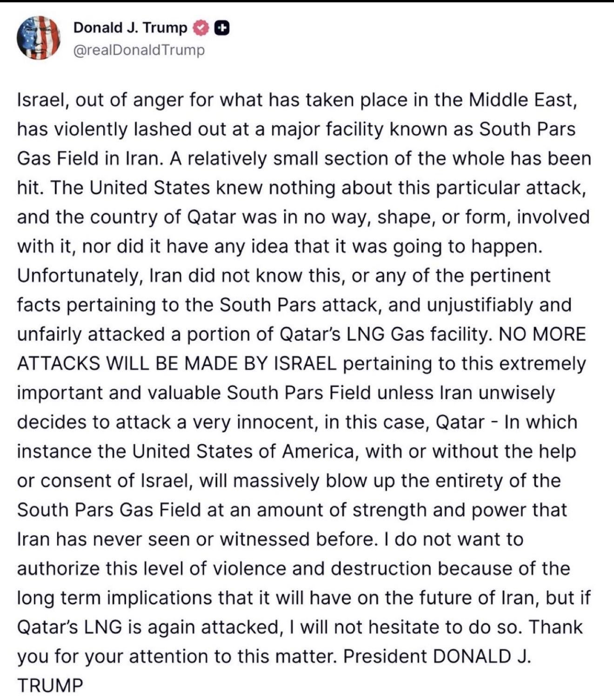Click the @realDonaldTrump handle
Image resolution: width=614 pixels, height=700 pixels.
(x=139, y=50)
